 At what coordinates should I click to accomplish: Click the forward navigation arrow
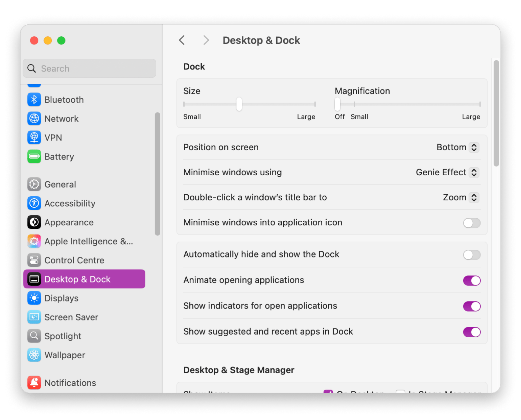(x=206, y=40)
